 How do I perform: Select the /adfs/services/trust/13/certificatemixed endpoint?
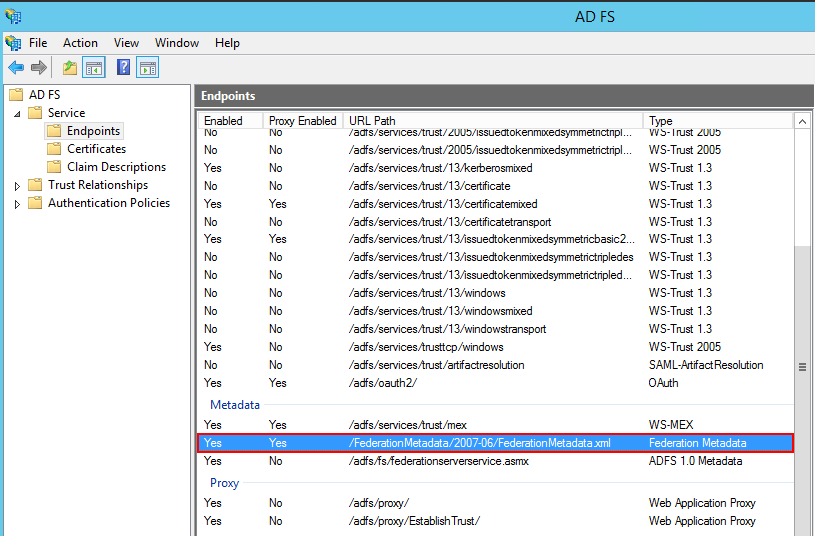tap(495, 204)
